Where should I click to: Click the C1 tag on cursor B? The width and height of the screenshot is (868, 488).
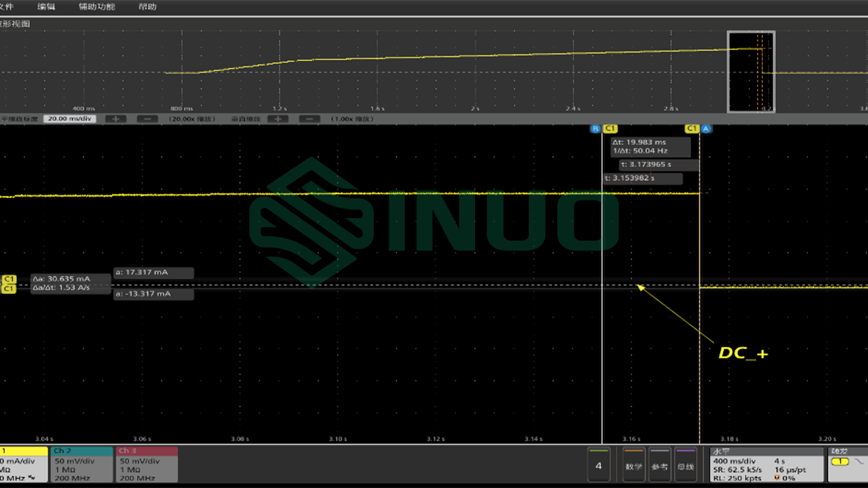pos(610,129)
